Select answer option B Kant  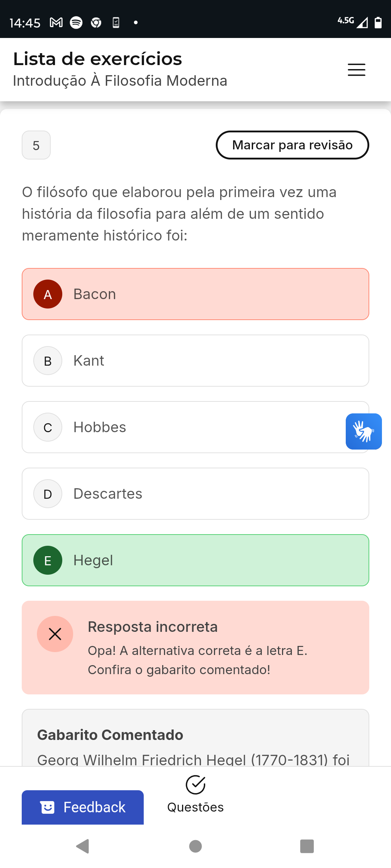195,361
